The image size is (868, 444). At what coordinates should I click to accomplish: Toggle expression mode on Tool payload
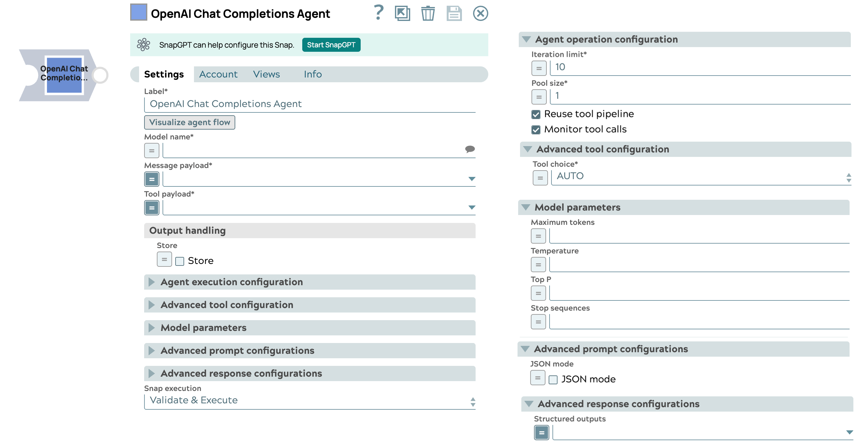[152, 208]
